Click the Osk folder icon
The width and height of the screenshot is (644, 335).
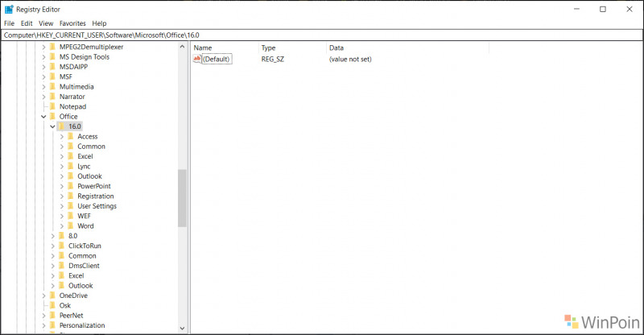(x=52, y=305)
